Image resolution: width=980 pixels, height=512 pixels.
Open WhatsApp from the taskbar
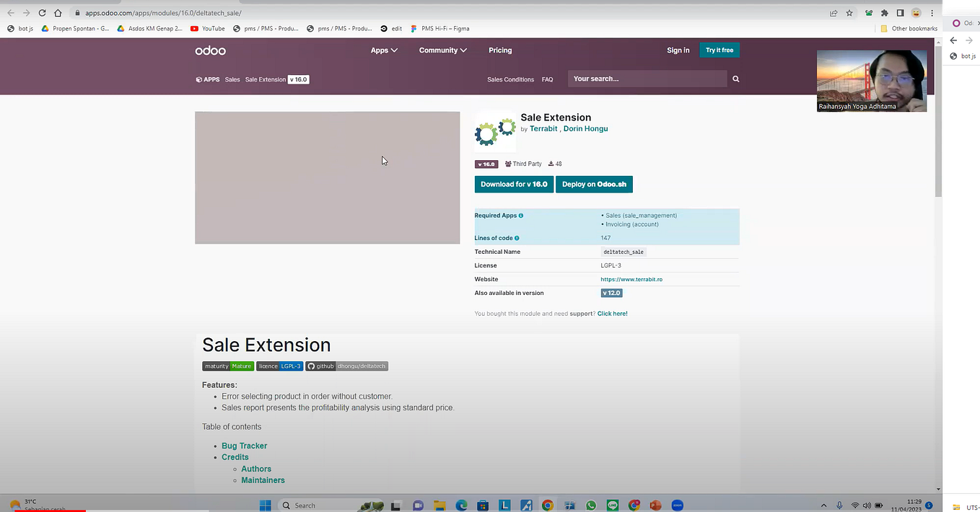pos(591,505)
